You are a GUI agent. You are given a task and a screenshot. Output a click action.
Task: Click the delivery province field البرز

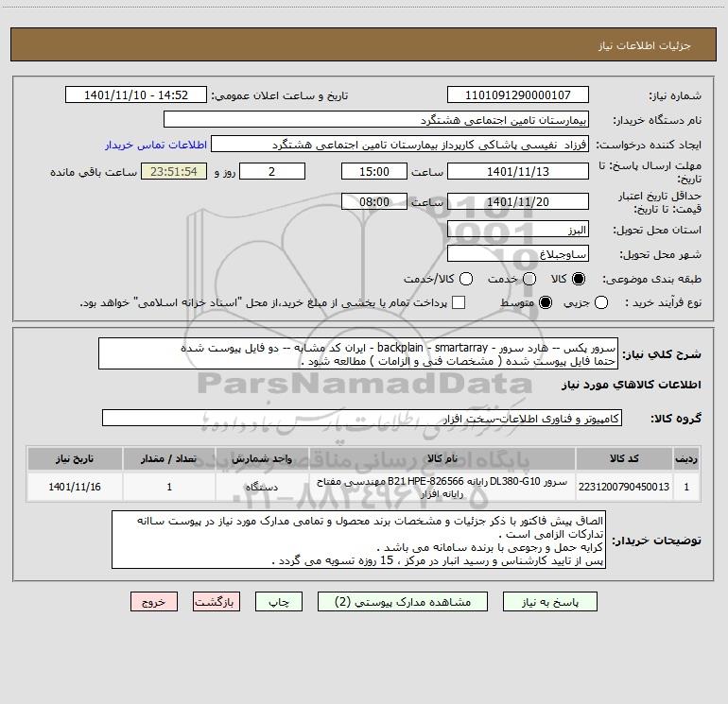pos(518,230)
